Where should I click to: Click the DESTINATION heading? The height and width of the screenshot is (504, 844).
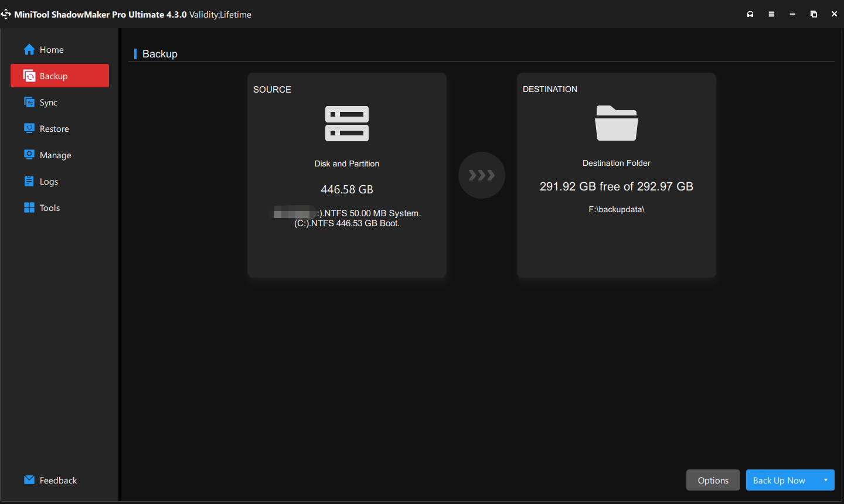pos(550,89)
